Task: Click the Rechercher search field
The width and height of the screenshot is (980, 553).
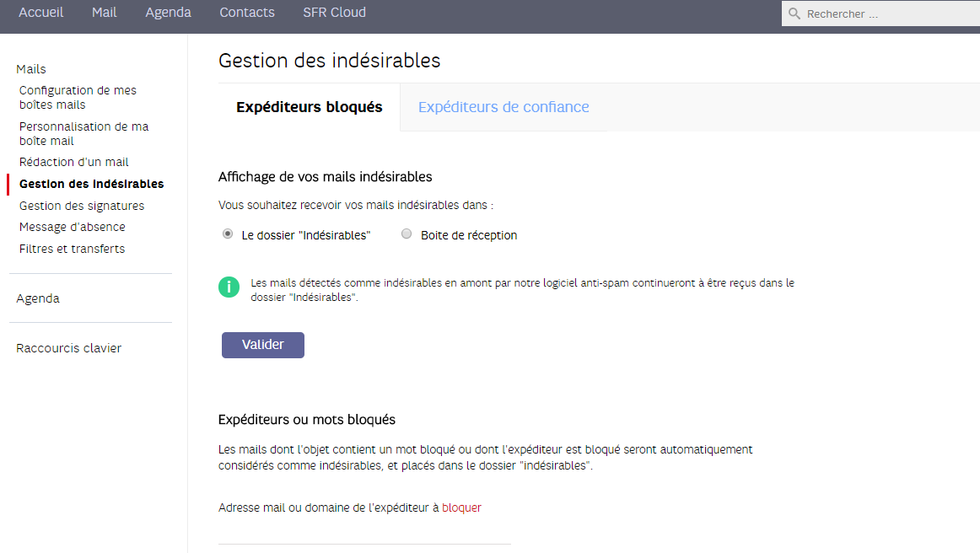Action: 886,13
